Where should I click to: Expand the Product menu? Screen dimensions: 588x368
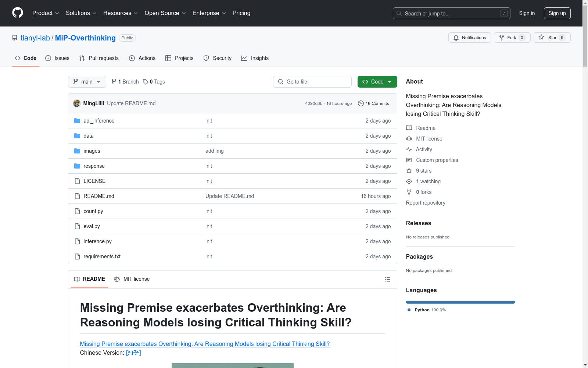click(x=46, y=13)
